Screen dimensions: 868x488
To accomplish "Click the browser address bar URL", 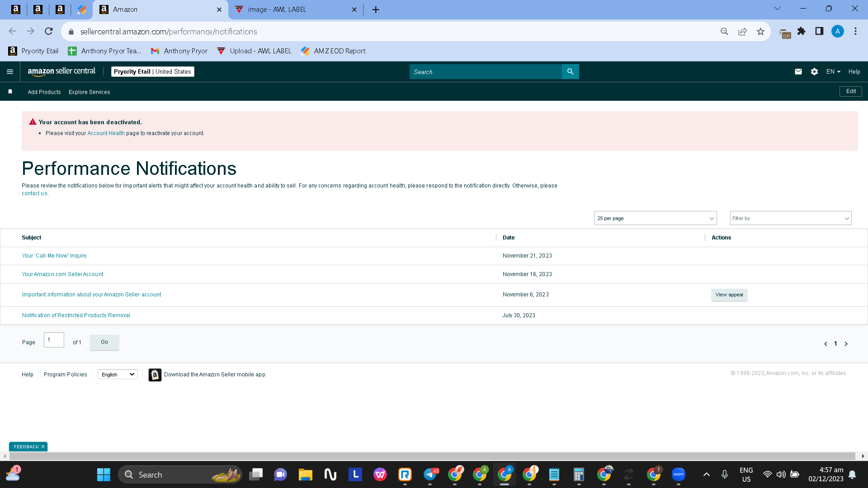I will 169,32.
